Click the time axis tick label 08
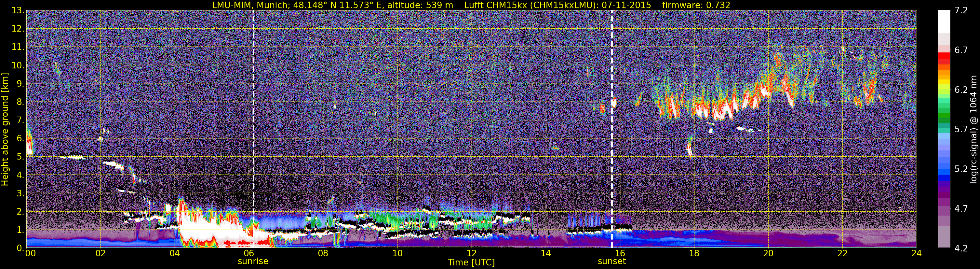 pyautogui.click(x=323, y=253)
